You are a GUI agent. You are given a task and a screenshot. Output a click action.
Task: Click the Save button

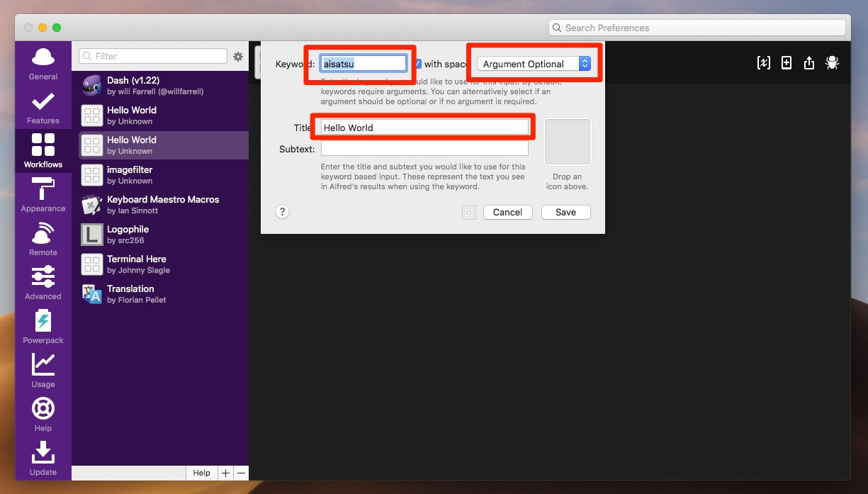pyautogui.click(x=566, y=212)
